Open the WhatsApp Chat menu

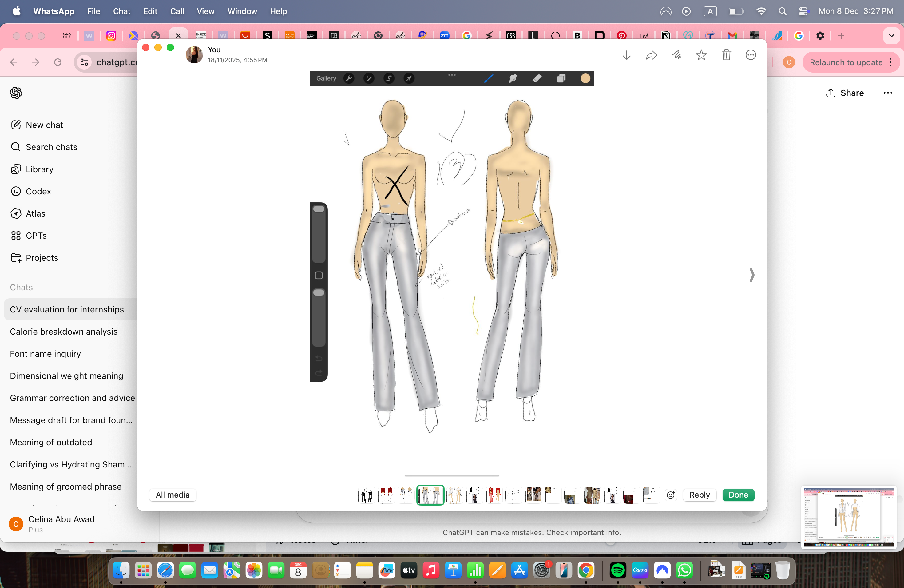pos(121,11)
